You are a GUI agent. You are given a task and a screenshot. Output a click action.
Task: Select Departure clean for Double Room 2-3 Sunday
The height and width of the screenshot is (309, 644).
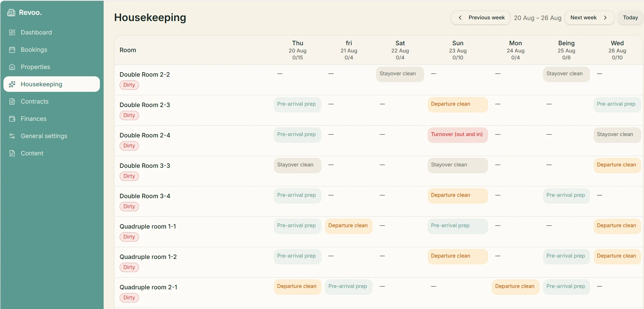[x=458, y=105]
